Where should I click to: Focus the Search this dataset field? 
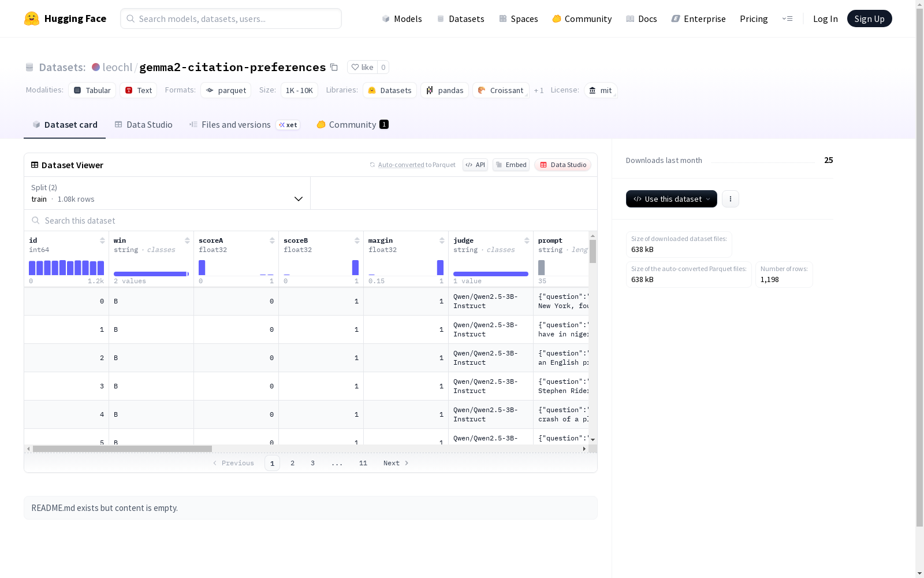click(x=311, y=220)
